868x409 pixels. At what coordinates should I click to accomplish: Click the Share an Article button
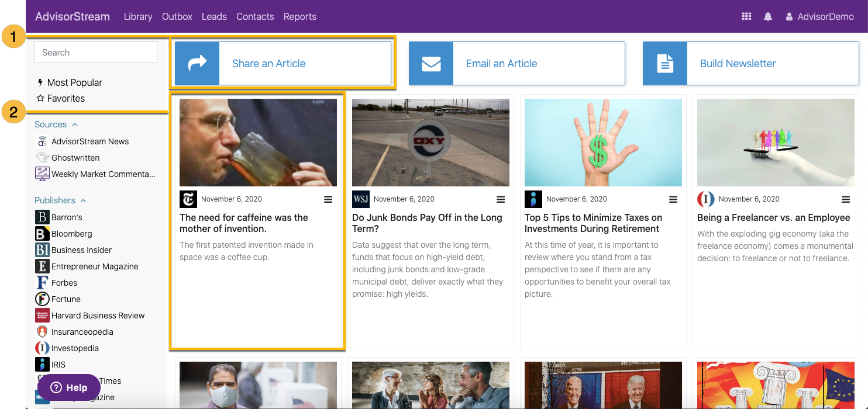click(x=283, y=63)
